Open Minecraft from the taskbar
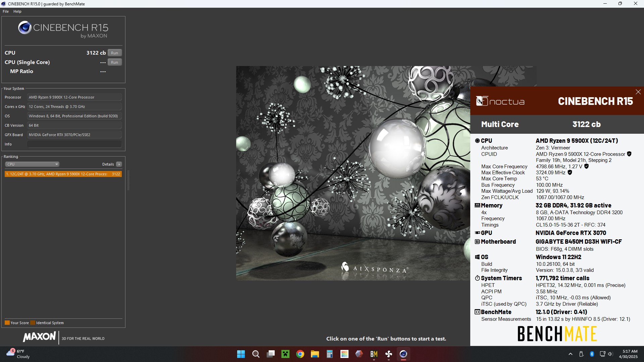Screen dimensions: 644x362 (285, 354)
